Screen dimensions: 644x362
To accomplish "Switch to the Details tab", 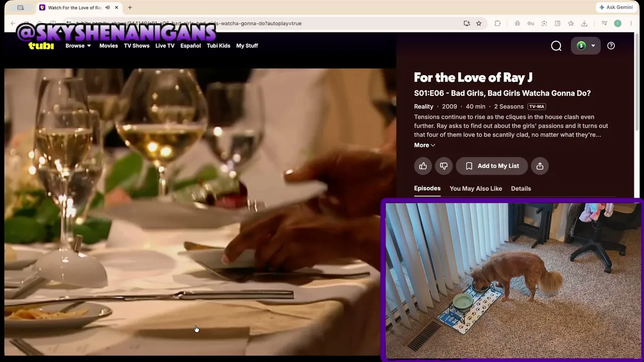I will [x=521, y=189].
